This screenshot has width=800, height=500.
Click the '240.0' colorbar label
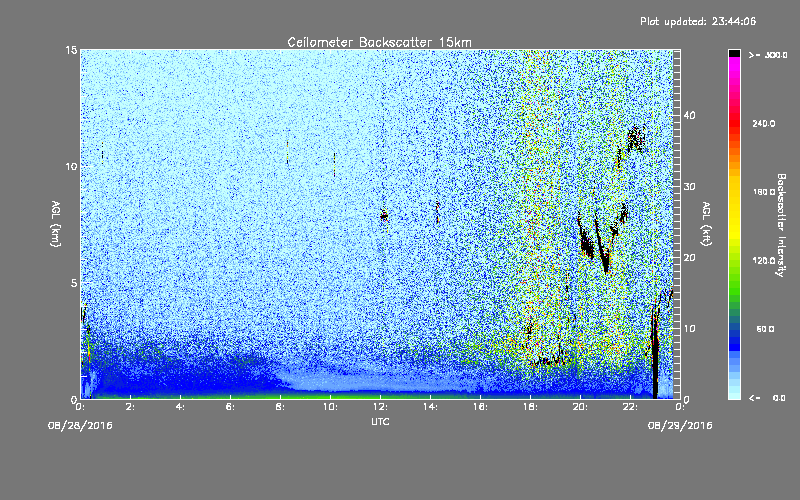coord(764,123)
